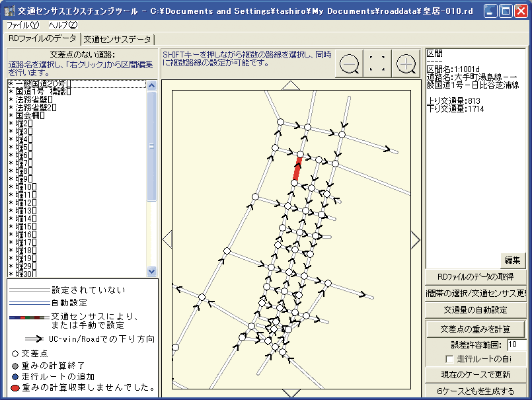Click RDファイルのデータの取得 button
532x400 pixels.
[x=475, y=277]
